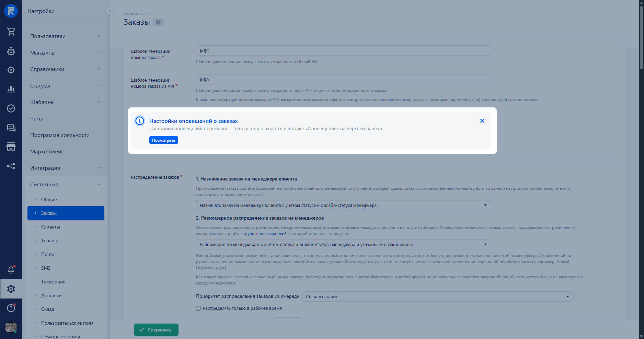Open the 'Сначала старые' priority dropdown
644x339 pixels.
(x=438, y=296)
